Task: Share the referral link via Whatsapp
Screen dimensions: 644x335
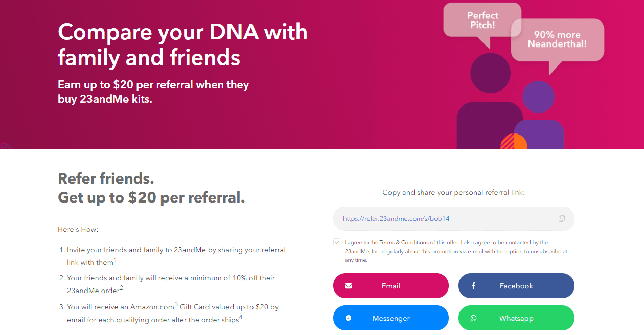Action: (516, 318)
